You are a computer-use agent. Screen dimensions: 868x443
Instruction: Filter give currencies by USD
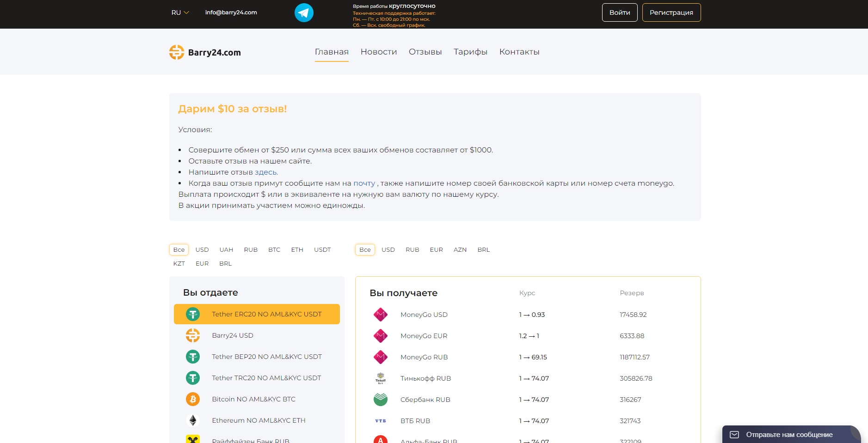pyautogui.click(x=202, y=250)
